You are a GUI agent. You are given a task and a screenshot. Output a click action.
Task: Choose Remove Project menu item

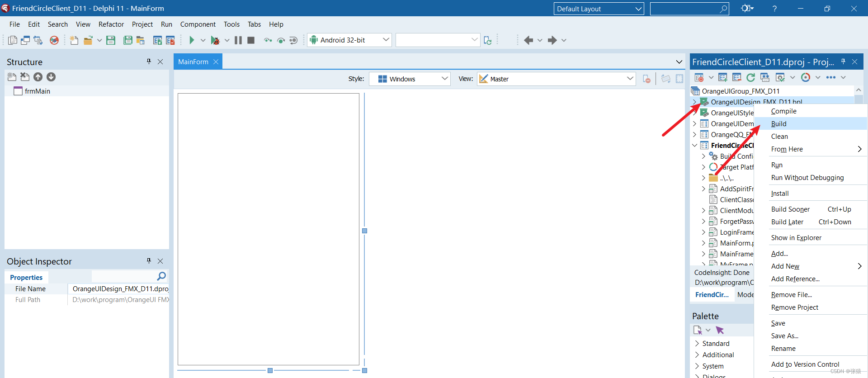click(x=811, y=307)
